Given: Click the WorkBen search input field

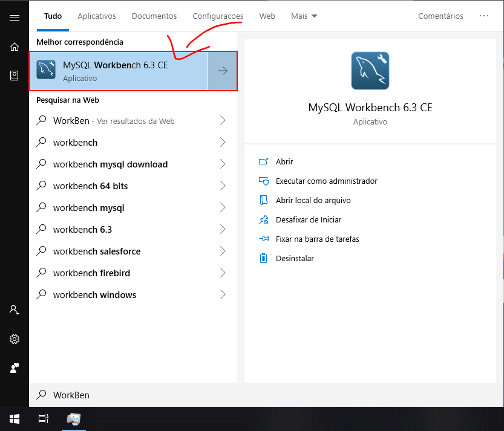Looking at the screenshot, I should point(266,395).
